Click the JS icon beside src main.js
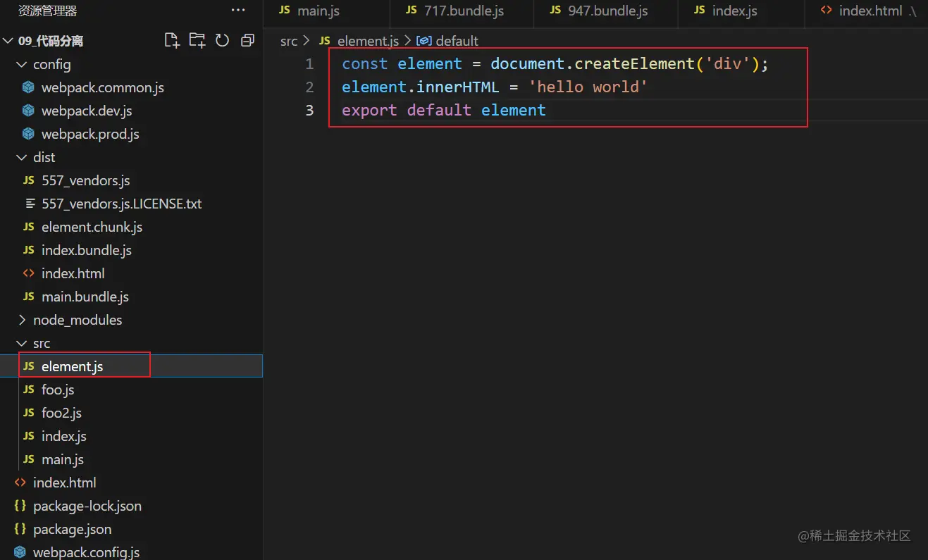928x560 pixels. coord(28,459)
